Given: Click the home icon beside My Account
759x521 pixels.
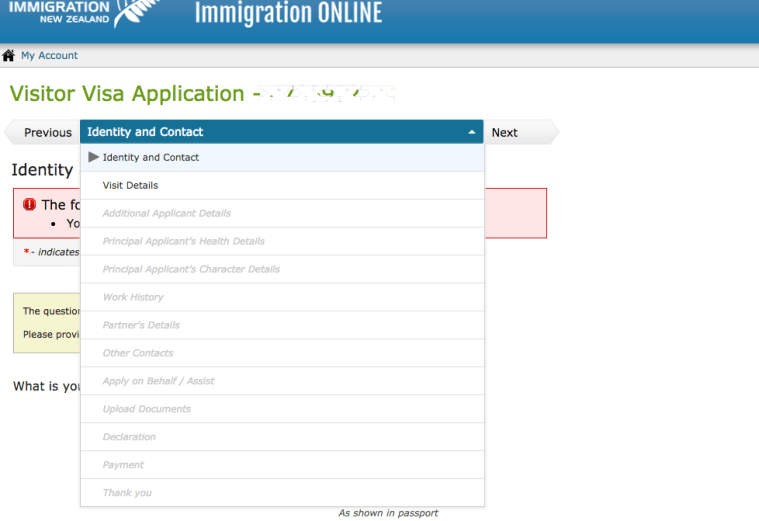Looking at the screenshot, I should pos(9,56).
